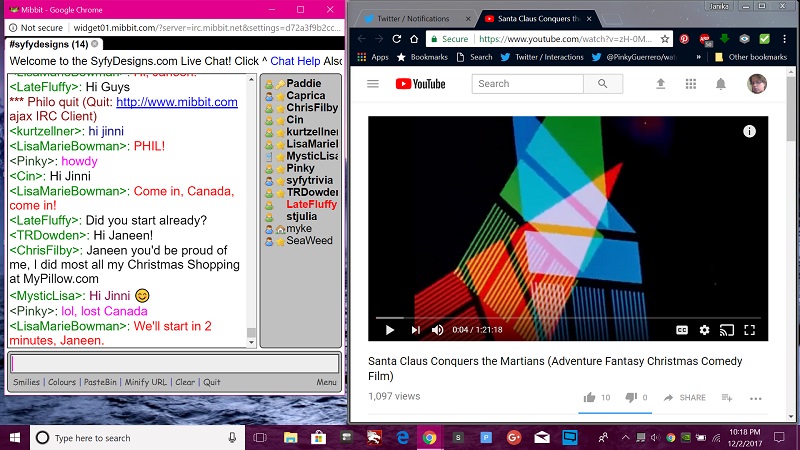Open File Explorer from taskbar
800x450 pixels.
click(290, 438)
